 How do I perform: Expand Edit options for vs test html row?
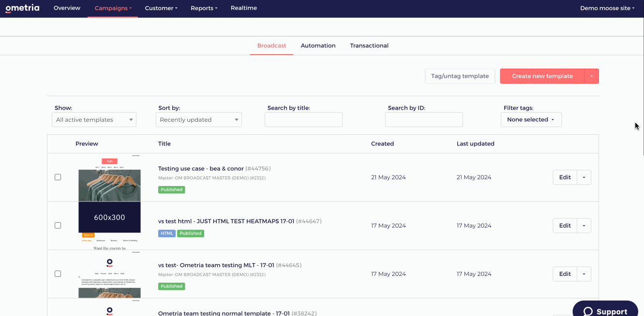tap(584, 226)
